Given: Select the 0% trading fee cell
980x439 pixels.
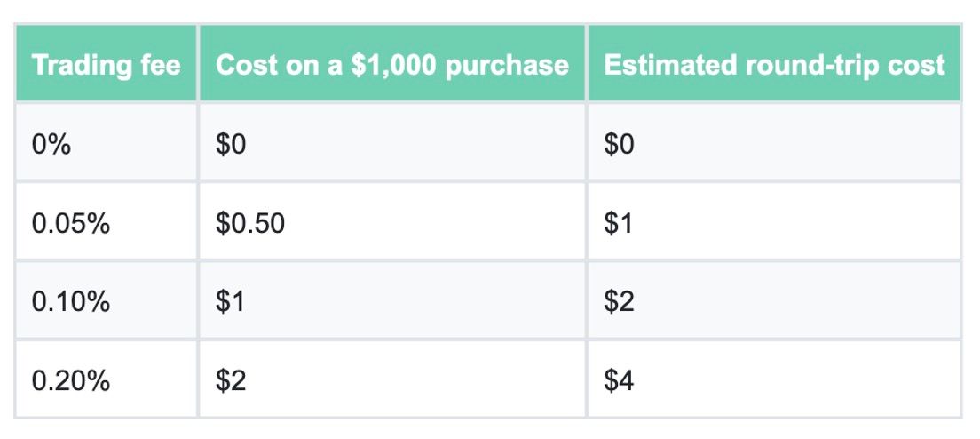Looking at the screenshot, I should tap(106, 142).
